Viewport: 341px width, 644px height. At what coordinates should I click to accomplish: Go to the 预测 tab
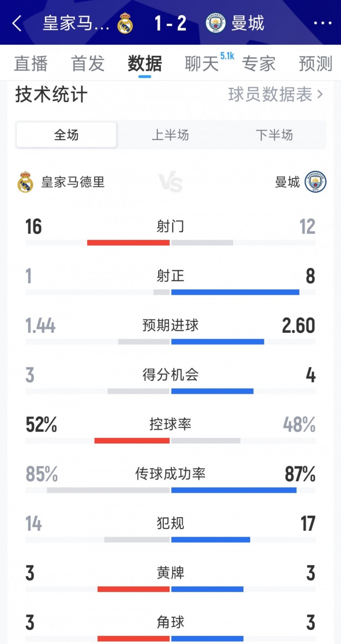click(316, 64)
